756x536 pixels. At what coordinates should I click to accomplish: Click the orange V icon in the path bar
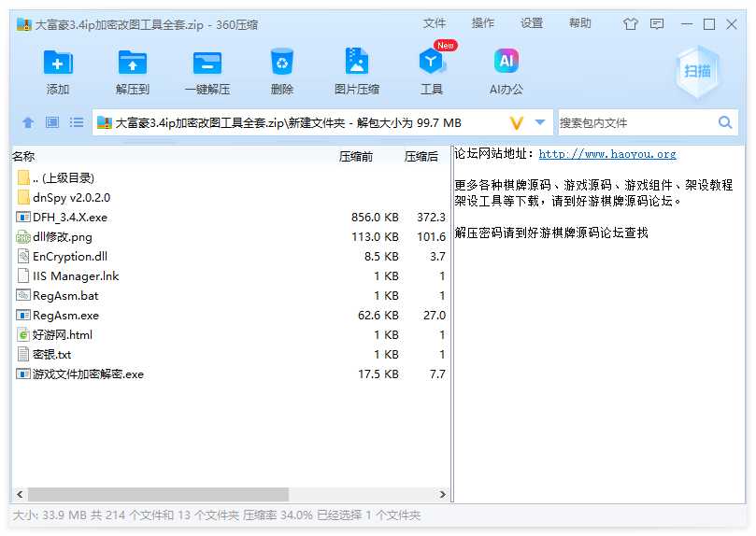(517, 123)
